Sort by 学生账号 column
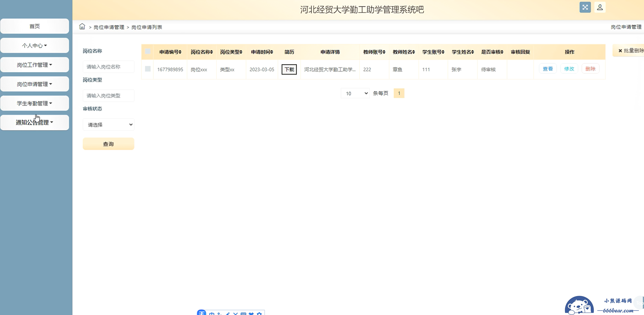This screenshot has height=315, width=644. coord(433,52)
